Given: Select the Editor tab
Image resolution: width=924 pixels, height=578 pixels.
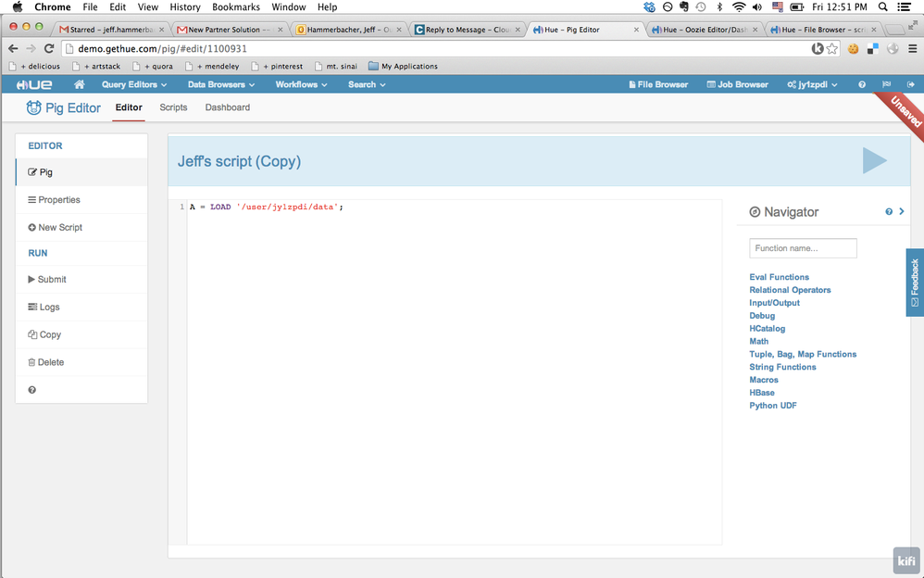Looking at the screenshot, I should 129,107.
